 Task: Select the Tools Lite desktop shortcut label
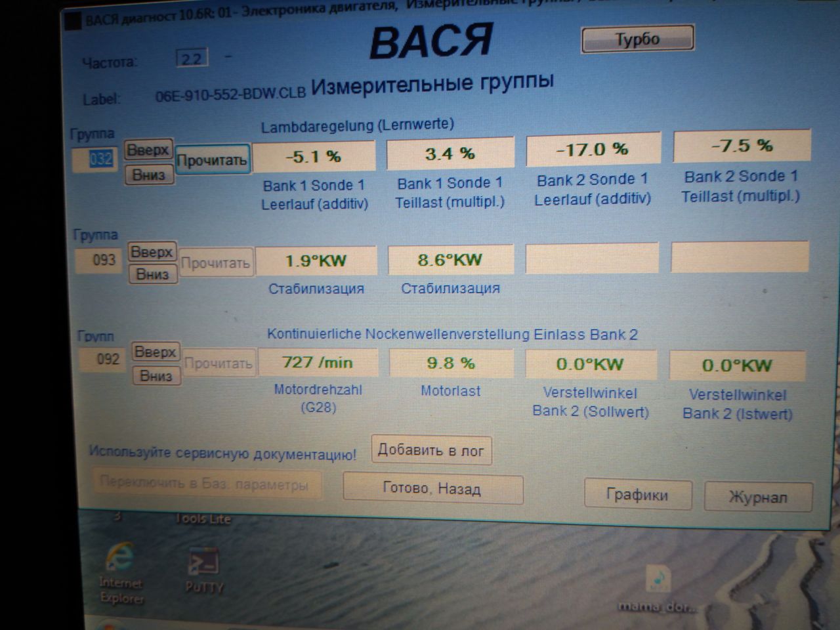(202, 519)
